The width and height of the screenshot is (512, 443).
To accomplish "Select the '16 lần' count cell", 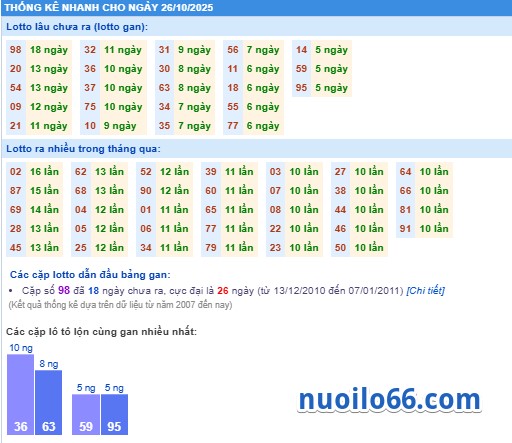I will [44, 172].
